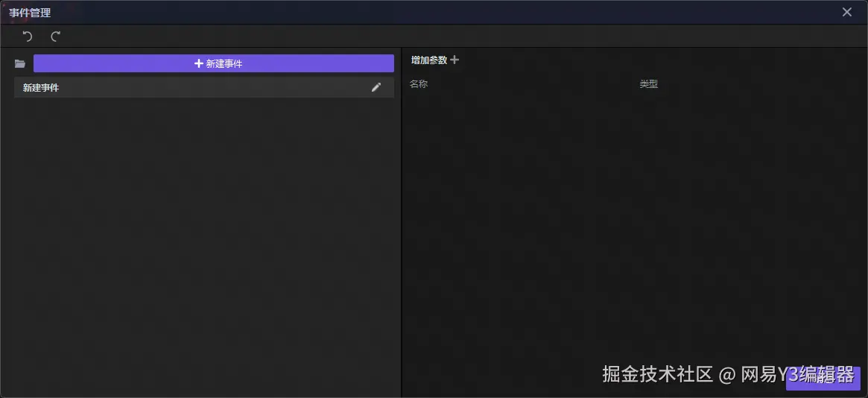Screen dimensions: 868x398
Task: Open the folder icon beside 新建事件 button
Action: (x=20, y=63)
